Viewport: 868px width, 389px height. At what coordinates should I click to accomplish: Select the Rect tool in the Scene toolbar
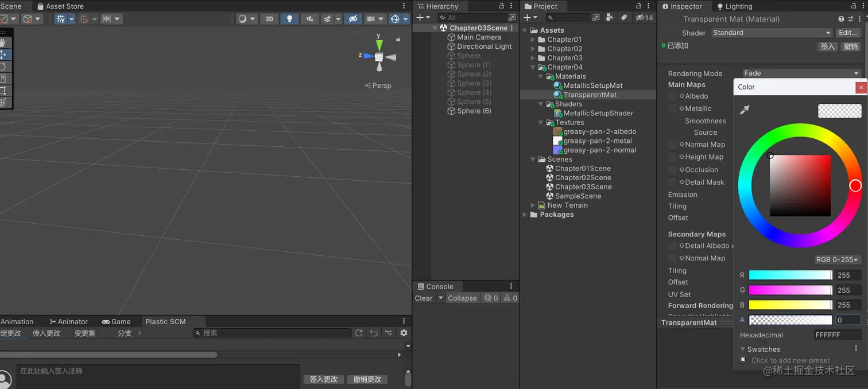pos(3,91)
